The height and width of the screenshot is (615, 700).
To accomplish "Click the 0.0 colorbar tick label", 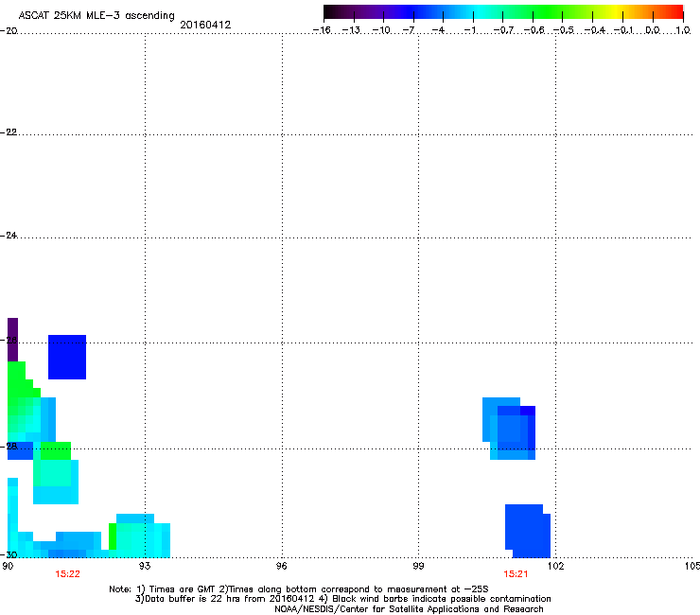I will [x=653, y=30].
